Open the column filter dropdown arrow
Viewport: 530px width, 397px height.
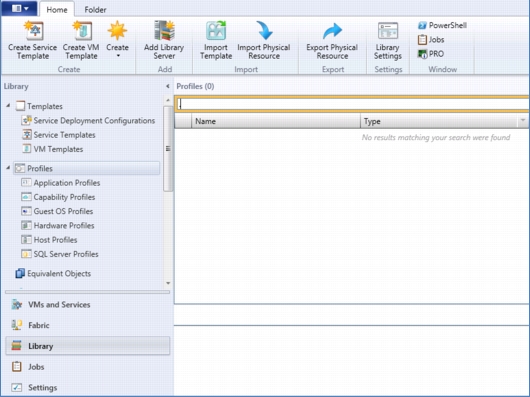523,121
